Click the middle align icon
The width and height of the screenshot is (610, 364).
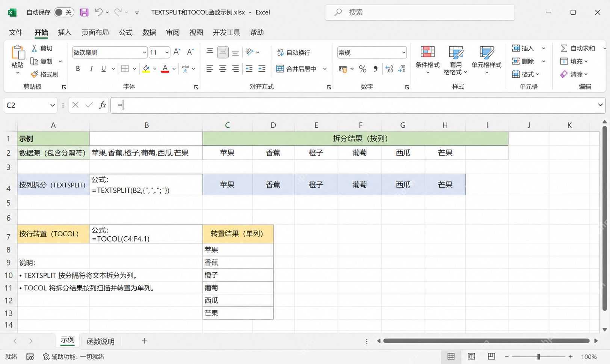(x=223, y=52)
